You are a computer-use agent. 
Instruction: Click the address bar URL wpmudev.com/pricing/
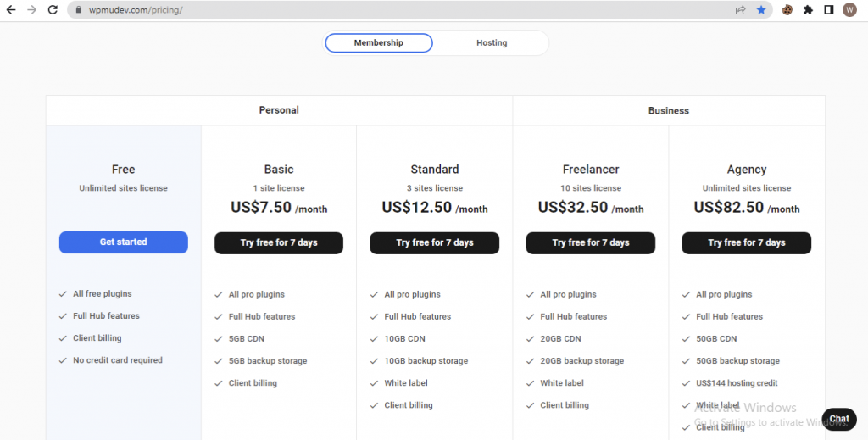click(x=135, y=10)
